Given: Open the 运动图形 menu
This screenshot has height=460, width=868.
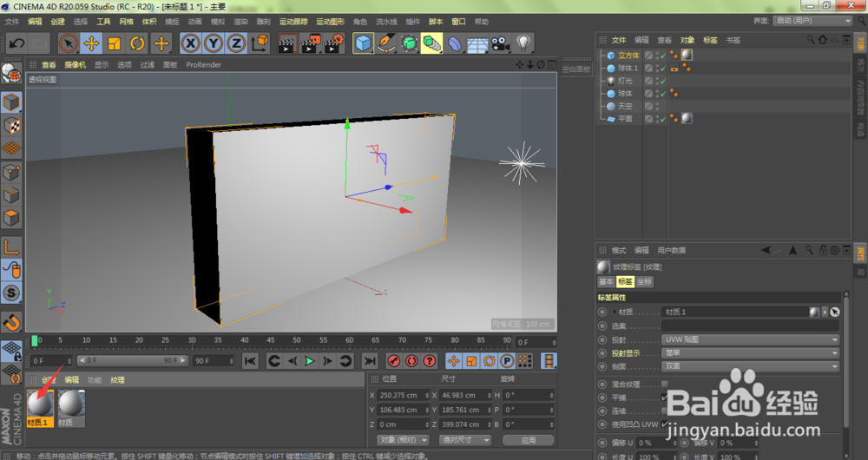Looking at the screenshot, I should (330, 22).
